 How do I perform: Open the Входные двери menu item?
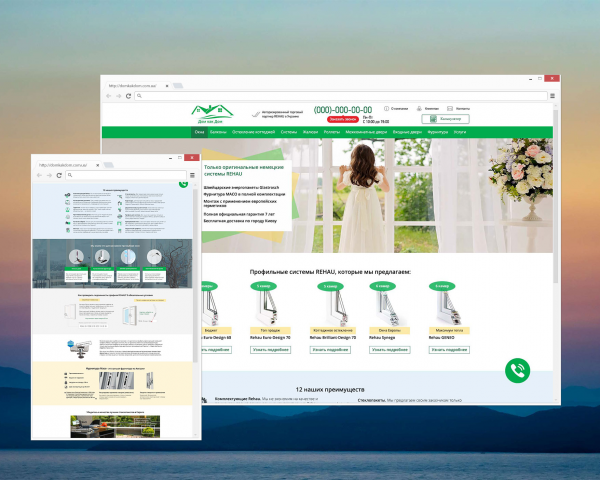[x=407, y=132]
